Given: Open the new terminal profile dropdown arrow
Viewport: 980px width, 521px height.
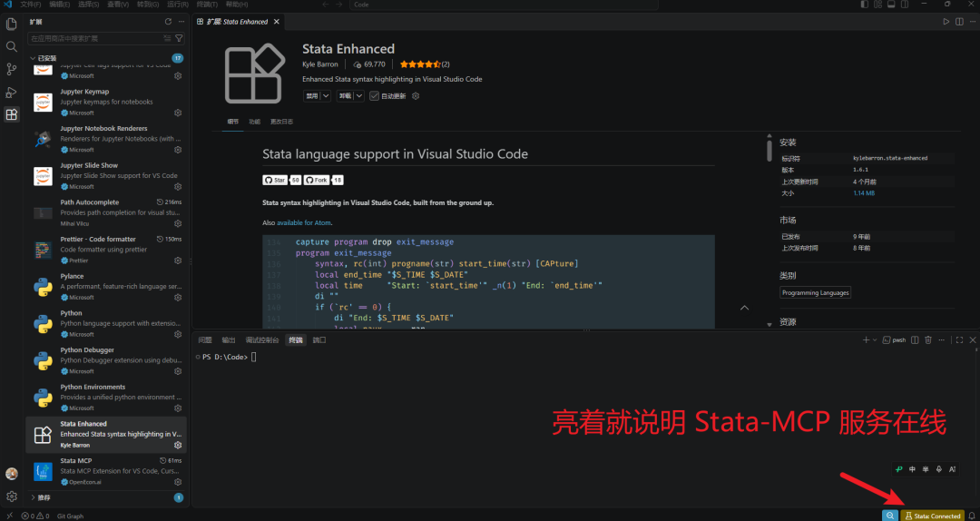Looking at the screenshot, I should click(875, 340).
